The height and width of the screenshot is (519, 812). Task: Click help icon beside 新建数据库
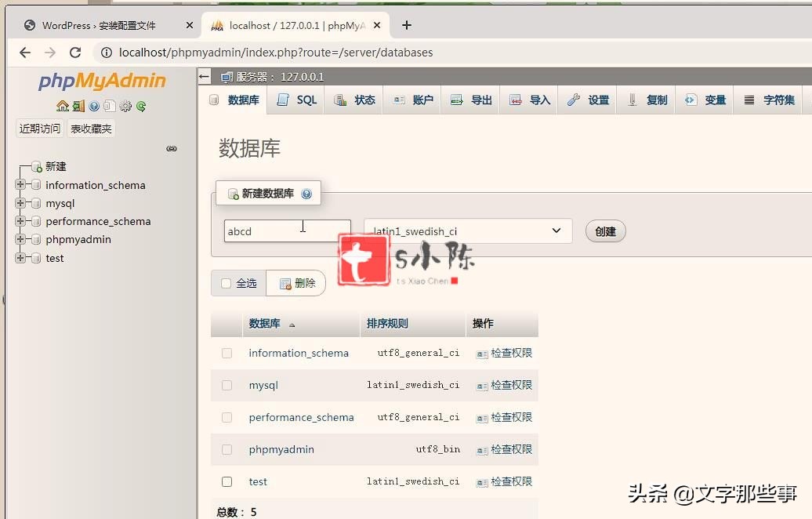[306, 194]
